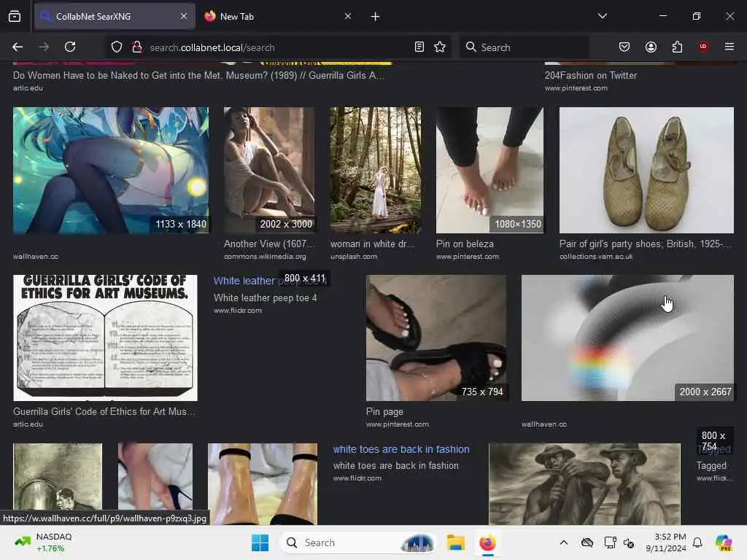Open the Firefox application menu
This screenshot has width=747, height=560.
click(729, 47)
